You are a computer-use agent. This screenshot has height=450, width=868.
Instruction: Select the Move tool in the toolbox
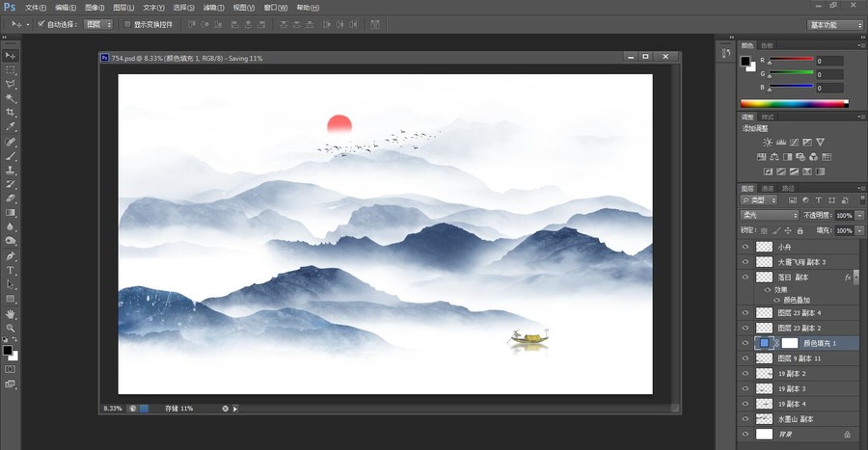coord(10,56)
